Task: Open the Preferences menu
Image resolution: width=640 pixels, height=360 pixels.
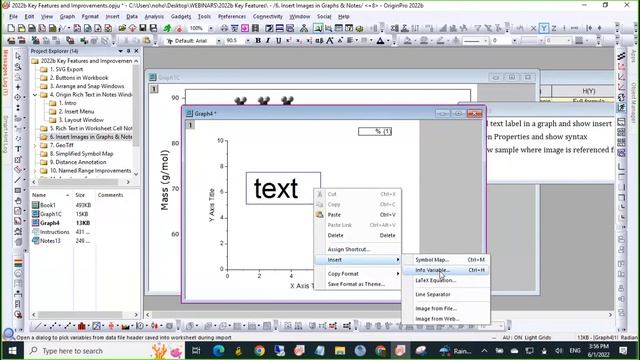Action: [x=232, y=16]
